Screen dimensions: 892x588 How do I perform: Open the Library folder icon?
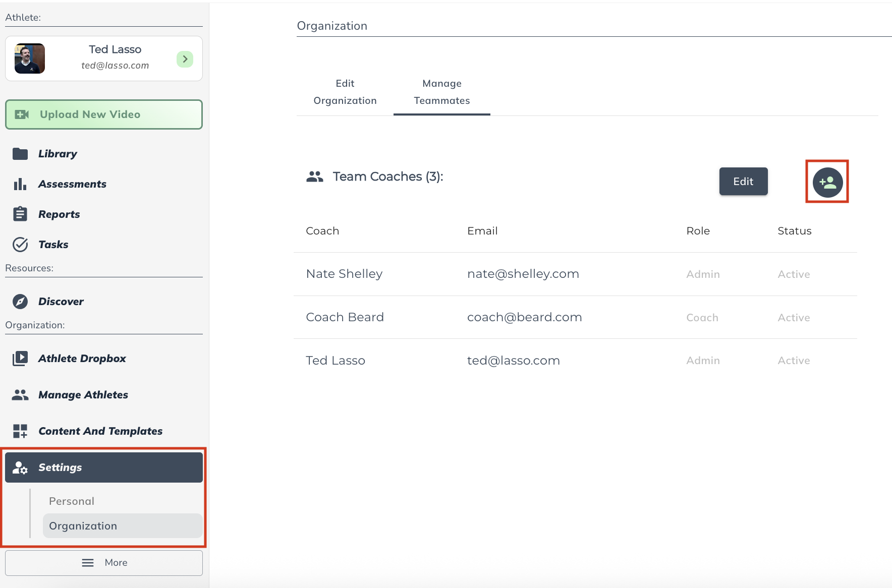tap(20, 154)
